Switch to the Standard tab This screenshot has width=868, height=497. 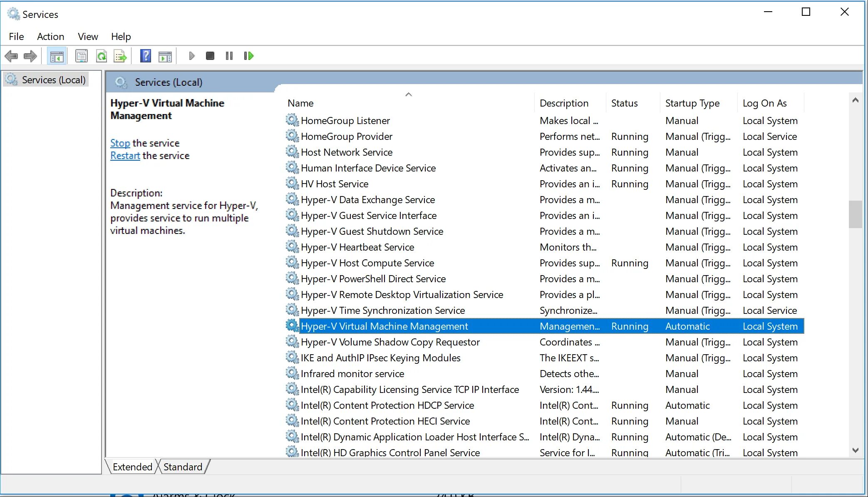[x=184, y=467]
